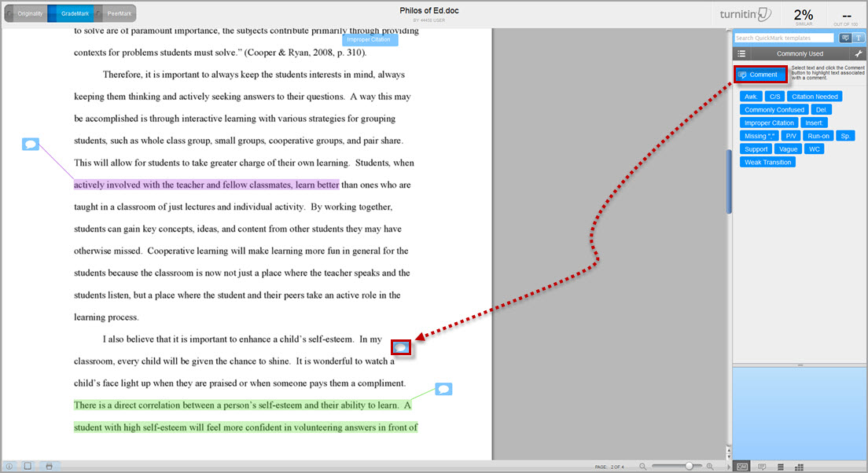Click the zoom out magnifier icon
Viewport: 868px width, 473px height.
point(642,467)
